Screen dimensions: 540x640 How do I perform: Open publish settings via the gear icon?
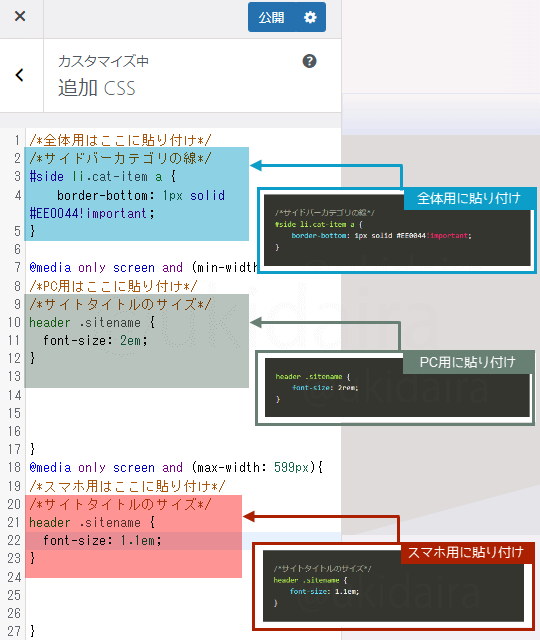pyautogui.click(x=310, y=17)
